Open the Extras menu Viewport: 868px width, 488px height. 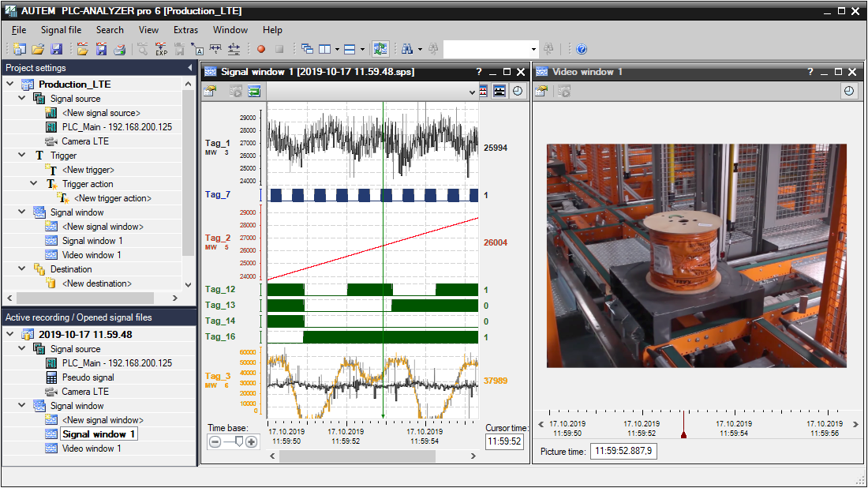click(185, 30)
